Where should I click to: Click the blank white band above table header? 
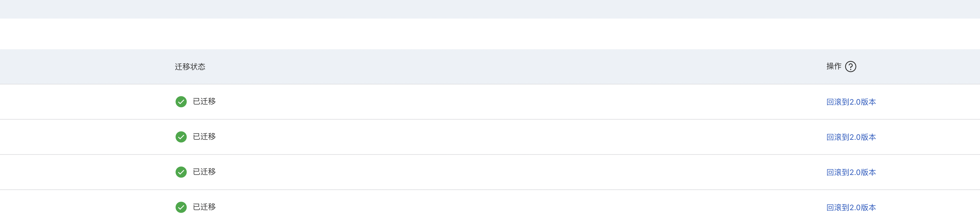coord(490,34)
